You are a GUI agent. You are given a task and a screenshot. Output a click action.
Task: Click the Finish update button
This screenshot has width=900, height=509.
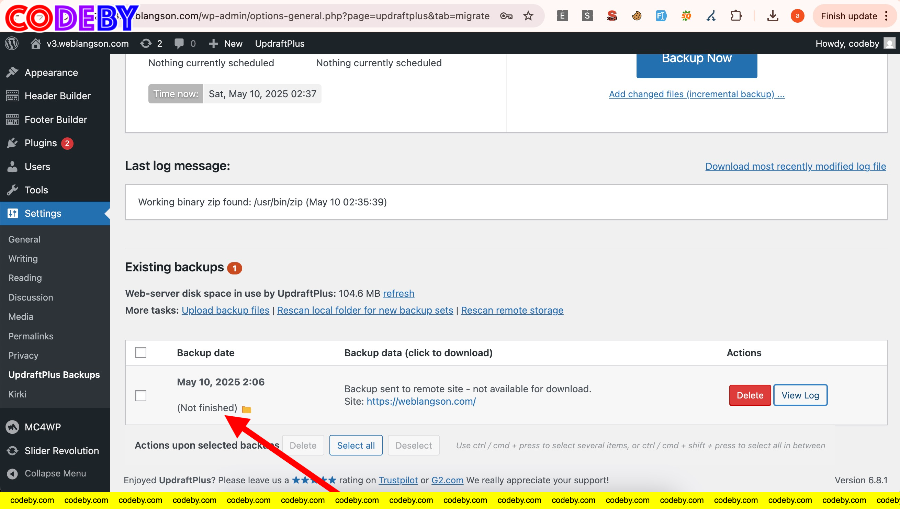click(855, 16)
